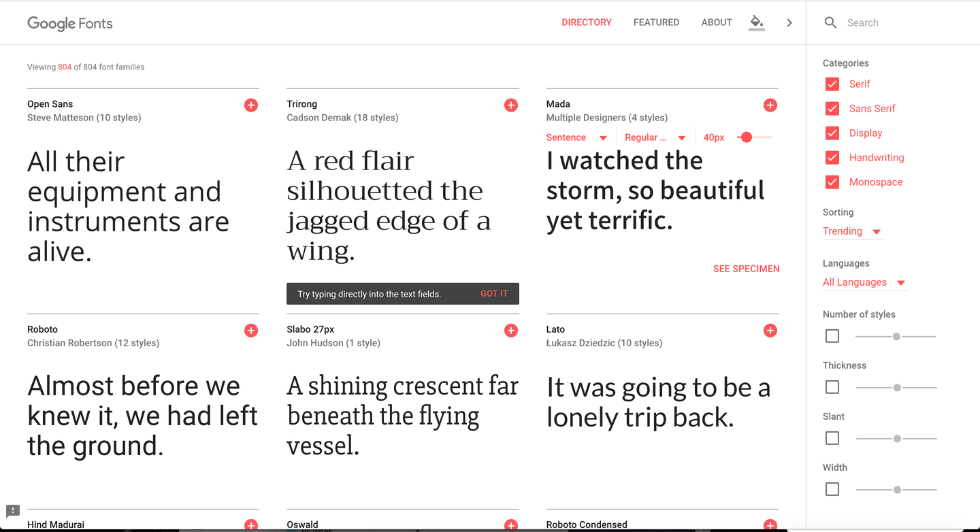Expand the All Languages dropdown
980x532 pixels.
pos(864,282)
